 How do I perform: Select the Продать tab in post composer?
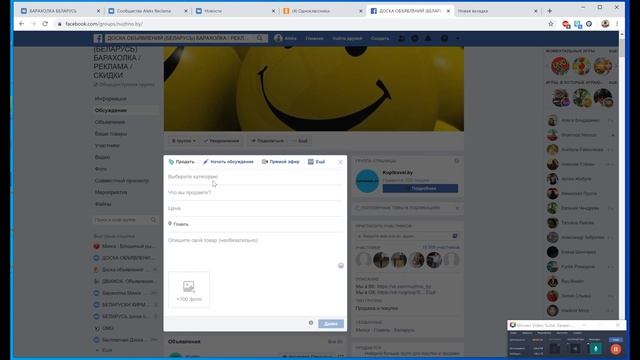[x=182, y=162]
